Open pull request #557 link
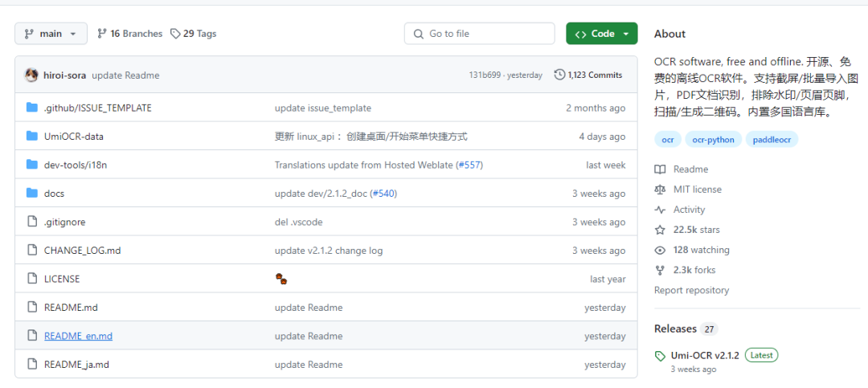This screenshot has height=388, width=868. pos(469,165)
